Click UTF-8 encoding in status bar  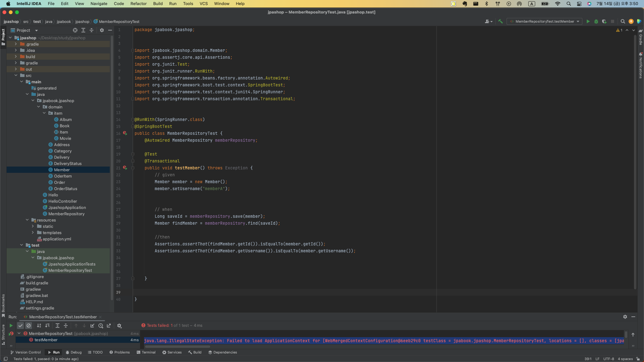click(x=608, y=359)
